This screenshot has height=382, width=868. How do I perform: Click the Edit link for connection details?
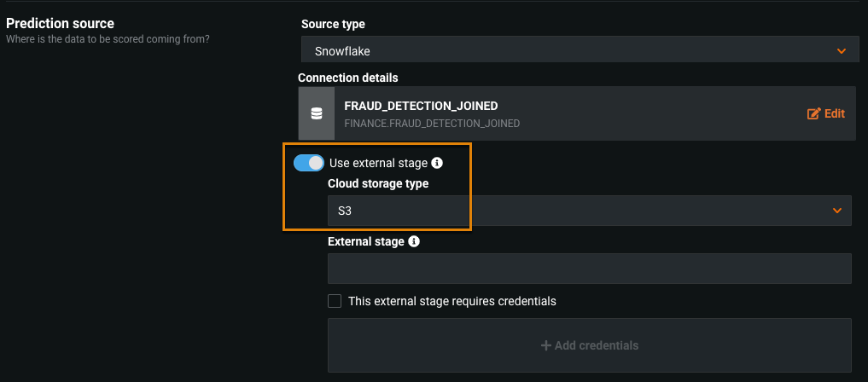tap(833, 113)
